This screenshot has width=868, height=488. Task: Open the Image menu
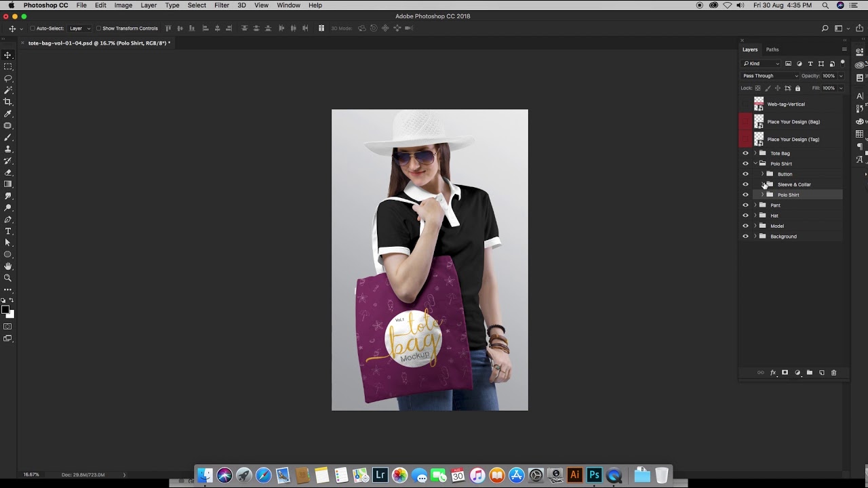[123, 5]
